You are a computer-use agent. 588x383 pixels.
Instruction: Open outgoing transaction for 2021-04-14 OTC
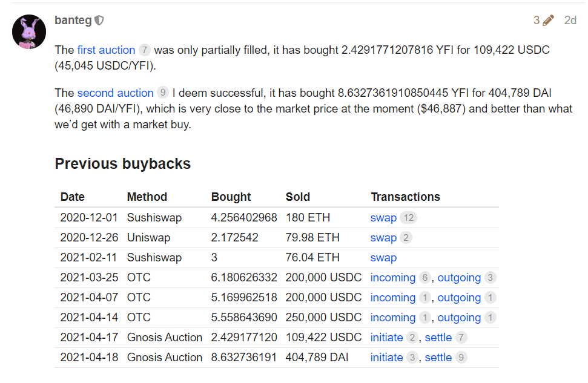tap(459, 318)
